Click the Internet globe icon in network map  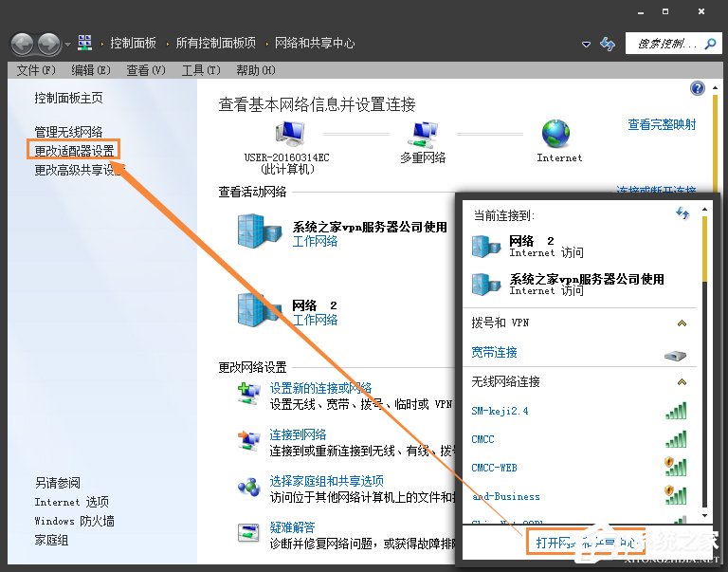pyautogui.click(x=555, y=134)
